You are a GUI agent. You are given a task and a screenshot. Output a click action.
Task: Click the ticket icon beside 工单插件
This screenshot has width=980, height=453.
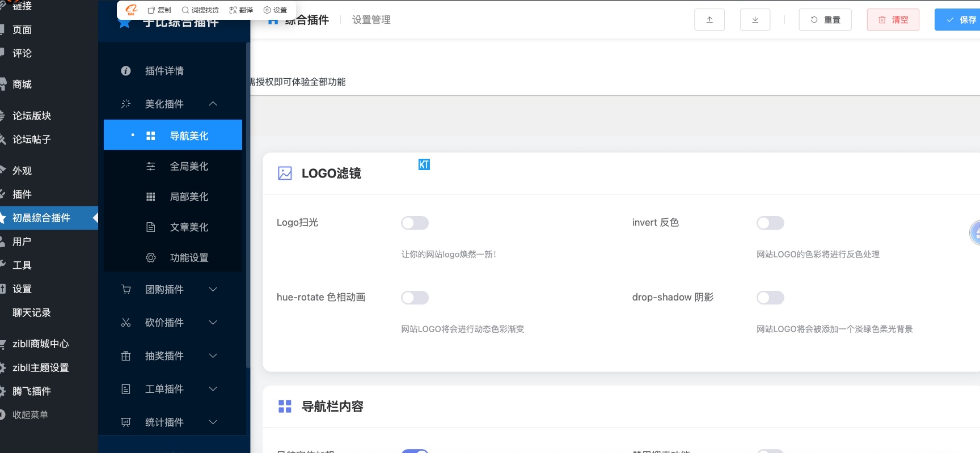tap(126, 389)
